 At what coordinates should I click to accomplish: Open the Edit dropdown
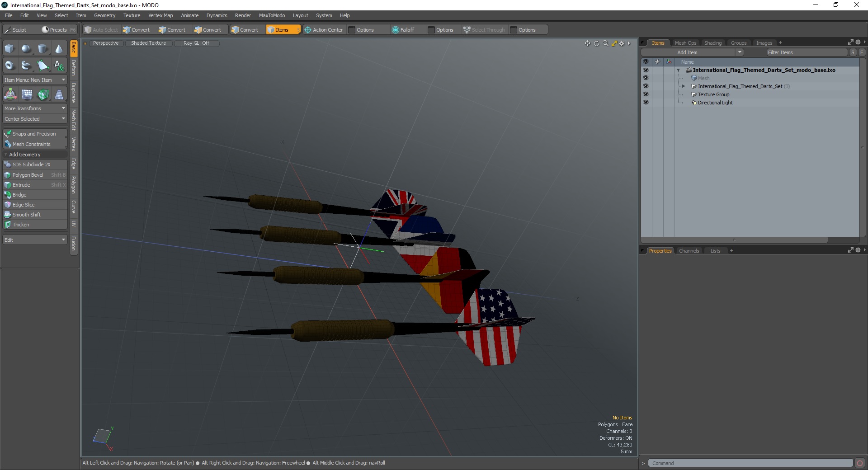[35, 240]
